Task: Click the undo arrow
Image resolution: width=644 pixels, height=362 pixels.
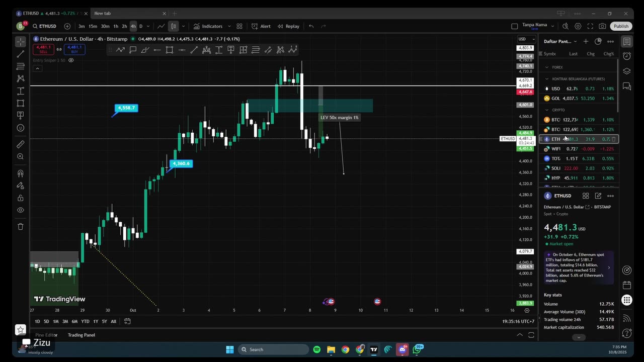Action: (x=311, y=26)
